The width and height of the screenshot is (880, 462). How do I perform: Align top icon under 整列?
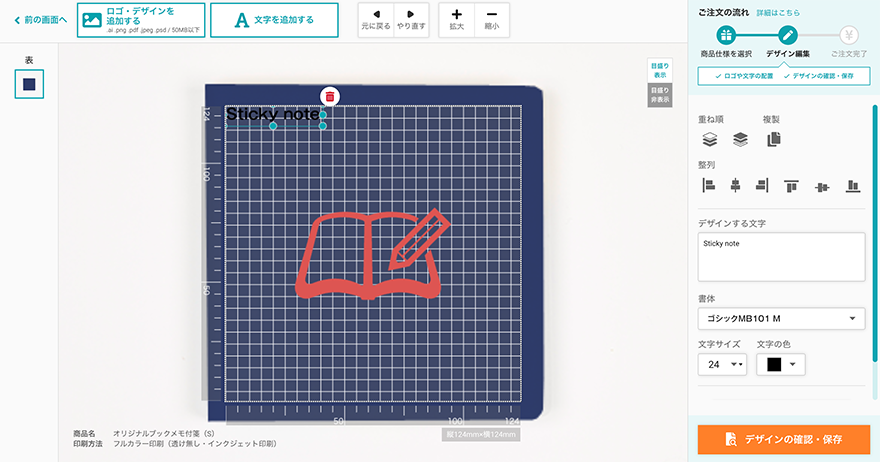point(791,186)
